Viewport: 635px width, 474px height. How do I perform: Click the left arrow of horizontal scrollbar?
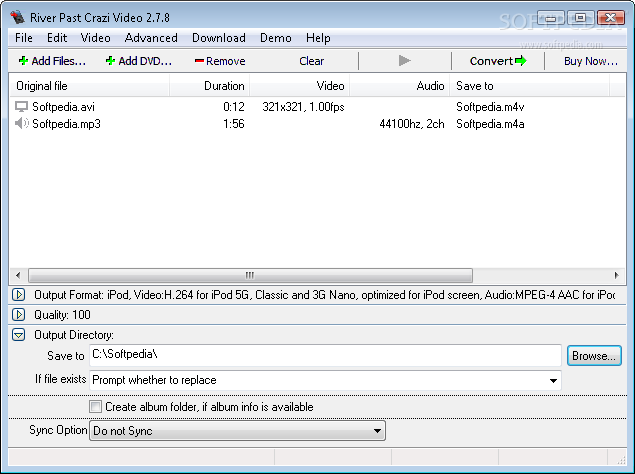[x=18, y=275]
